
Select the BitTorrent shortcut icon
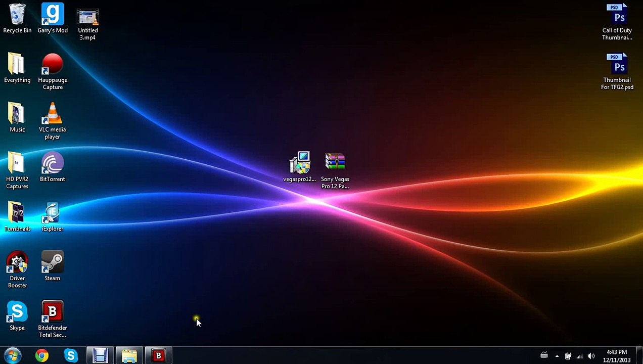coord(53,167)
